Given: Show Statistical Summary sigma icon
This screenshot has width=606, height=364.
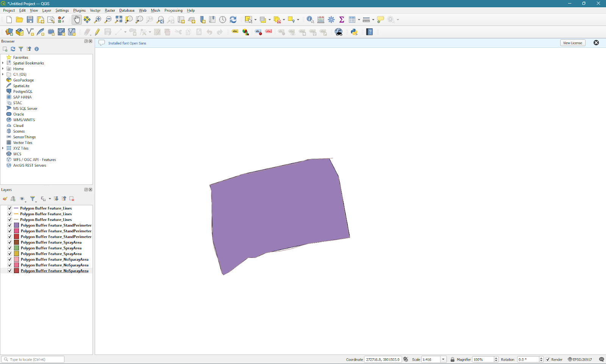Looking at the screenshot, I should point(342,20).
